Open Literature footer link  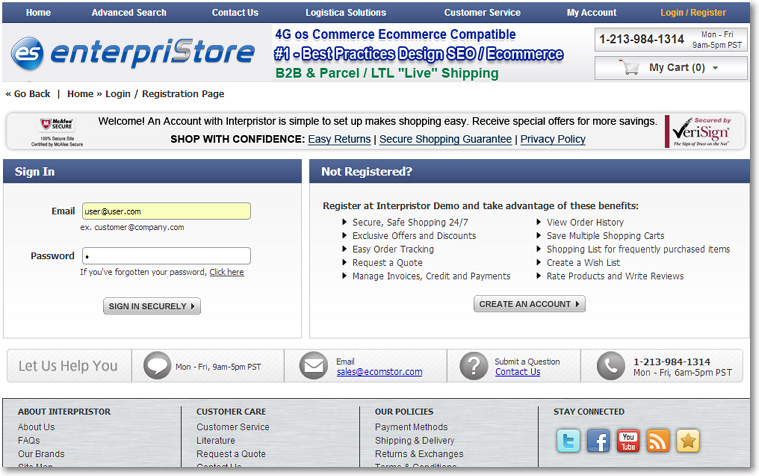tap(215, 441)
